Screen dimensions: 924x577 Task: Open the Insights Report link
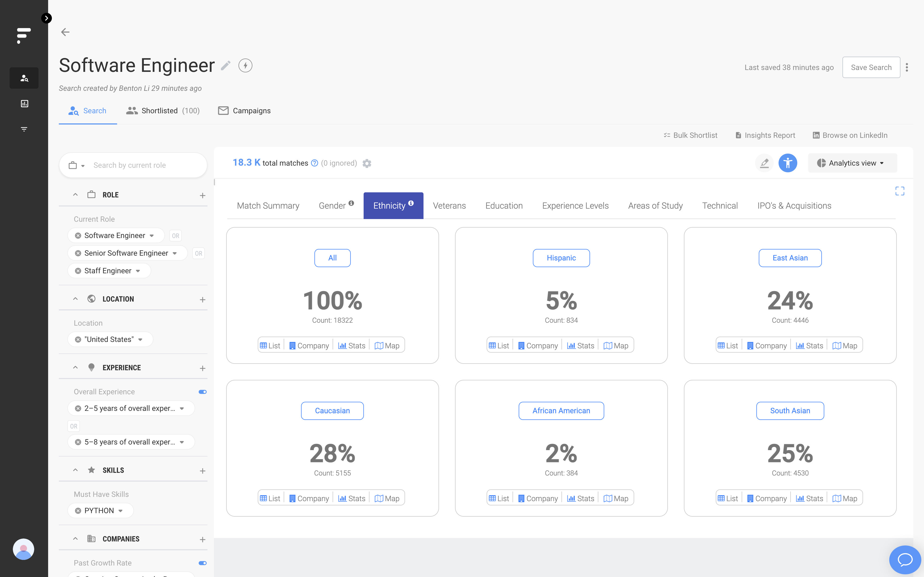[x=765, y=135]
